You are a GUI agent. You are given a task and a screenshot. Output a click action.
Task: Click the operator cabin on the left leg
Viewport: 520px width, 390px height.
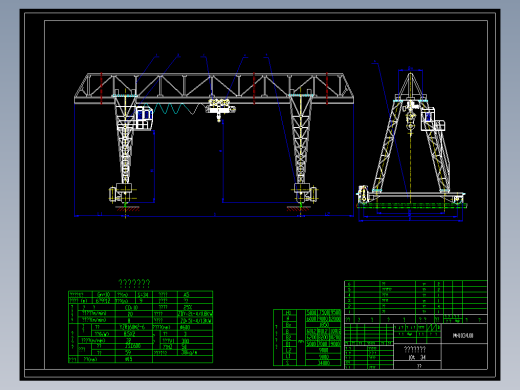pos(144,118)
